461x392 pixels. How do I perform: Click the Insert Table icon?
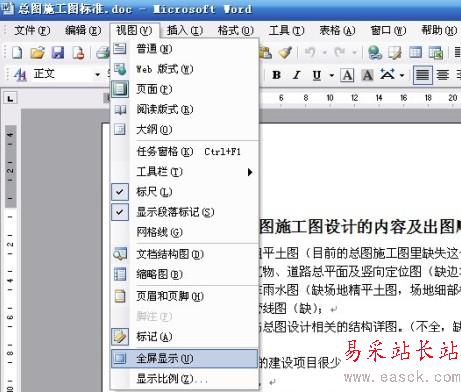[415, 52]
